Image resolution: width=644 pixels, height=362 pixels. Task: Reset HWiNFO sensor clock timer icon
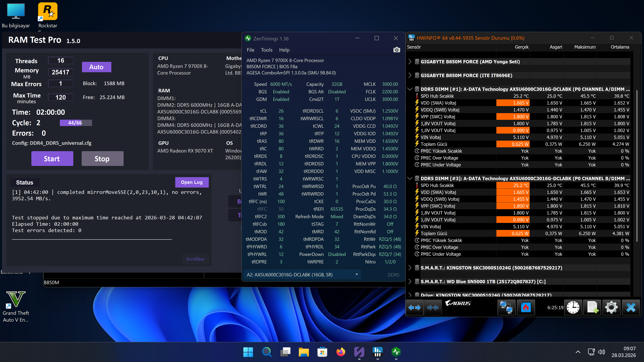coord(573,308)
